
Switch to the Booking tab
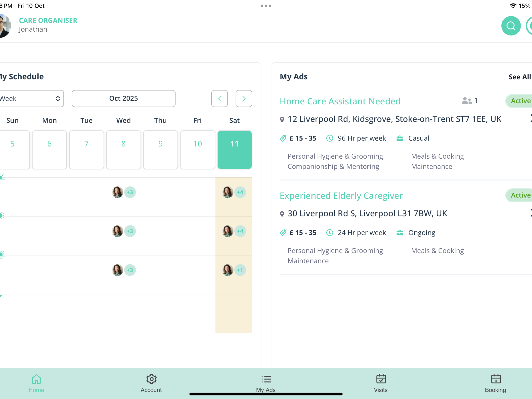[x=496, y=384]
